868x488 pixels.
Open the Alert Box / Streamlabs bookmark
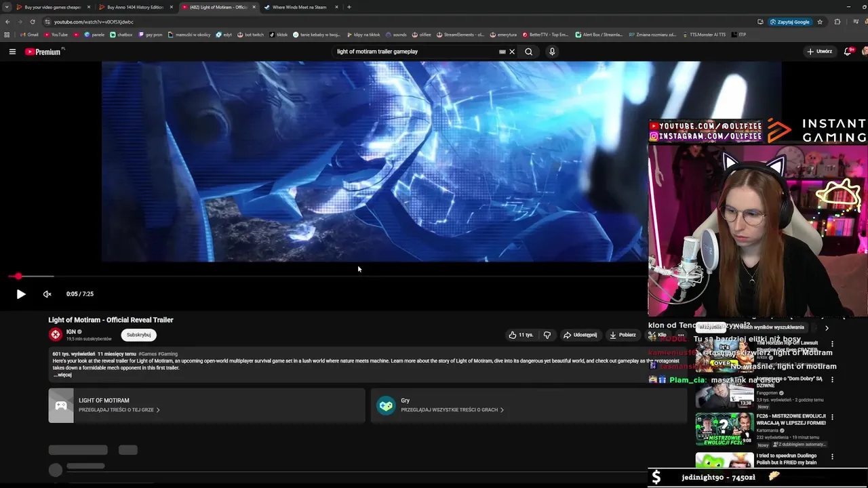(x=598, y=35)
